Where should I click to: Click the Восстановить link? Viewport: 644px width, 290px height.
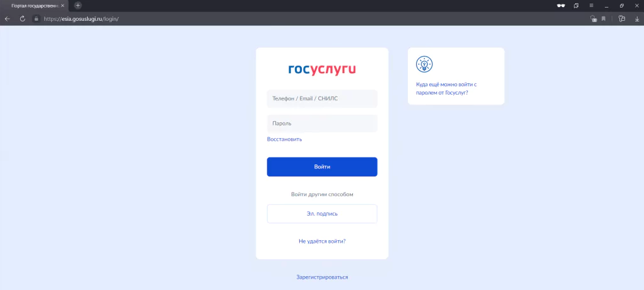(x=284, y=139)
